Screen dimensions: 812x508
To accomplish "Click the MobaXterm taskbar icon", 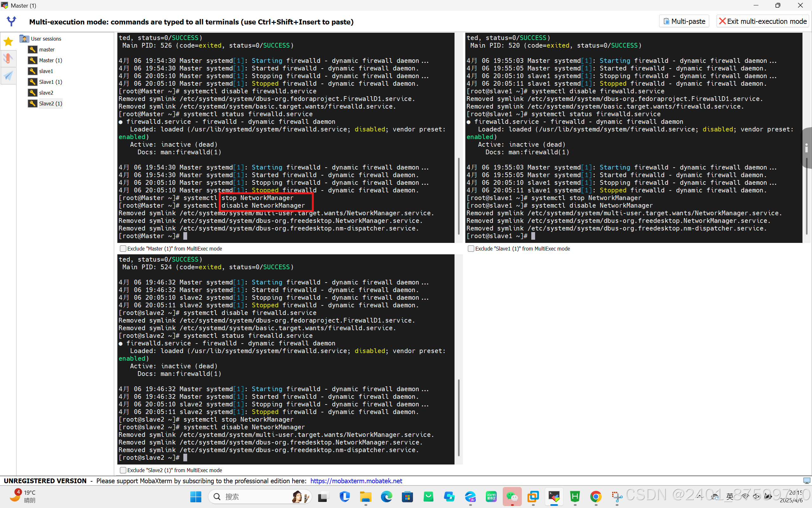I will coord(554,497).
